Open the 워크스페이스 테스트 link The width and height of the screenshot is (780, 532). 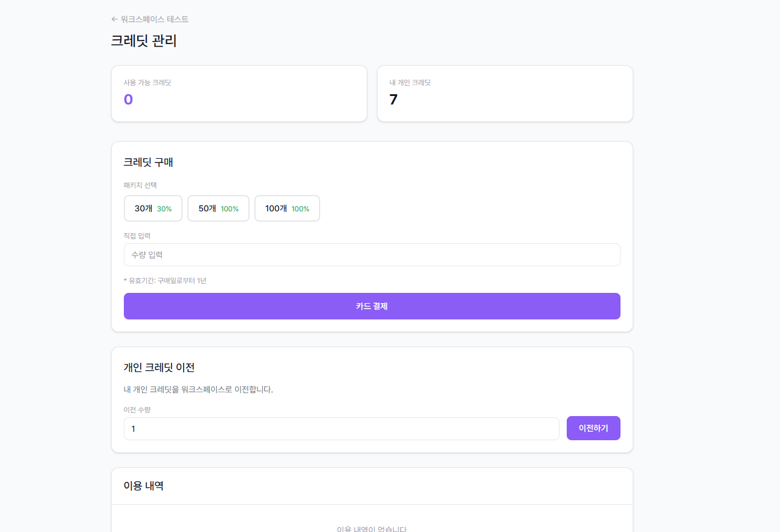click(x=152, y=19)
